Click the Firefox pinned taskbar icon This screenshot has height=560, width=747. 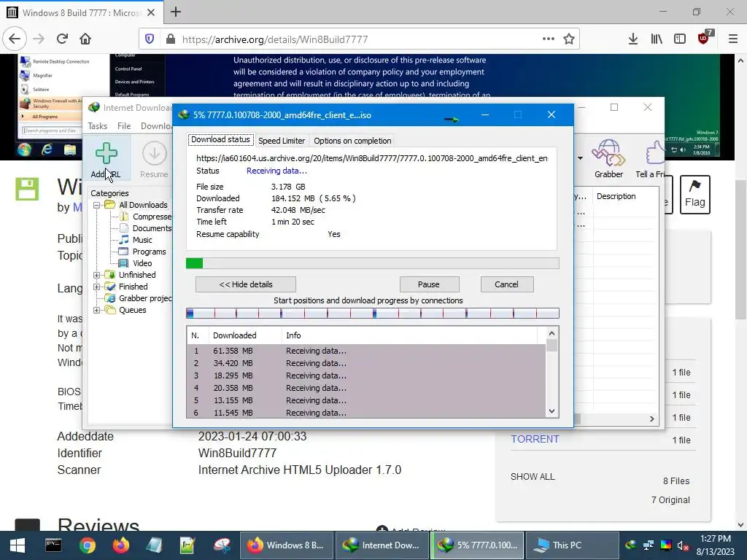pyautogui.click(x=121, y=545)
